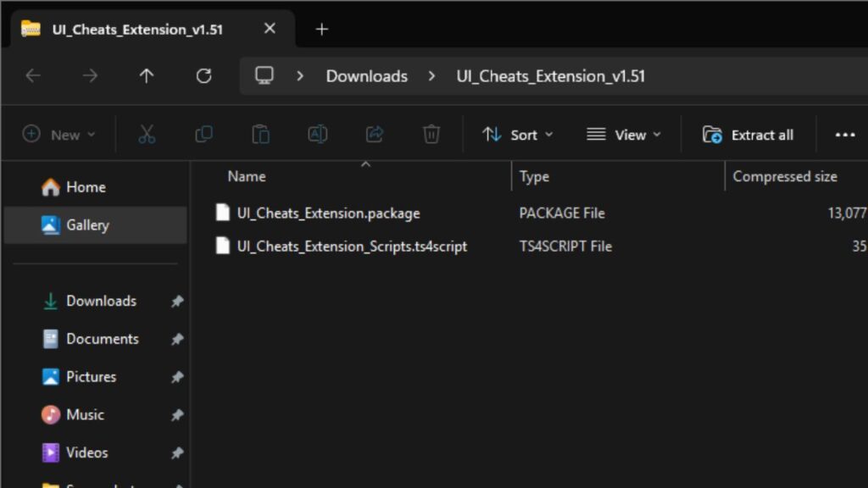Share the file using the Share icon
Viewport: 868px width, 488px height.
pyautogui.click(x=375, y=134)
